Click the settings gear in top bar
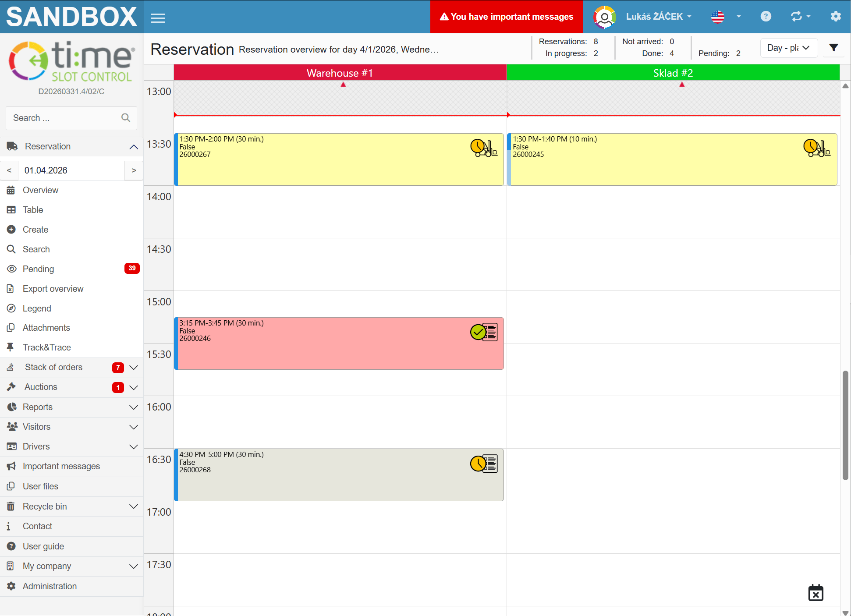851x616 pixels. pyautogui.click(x=836, y=17)
